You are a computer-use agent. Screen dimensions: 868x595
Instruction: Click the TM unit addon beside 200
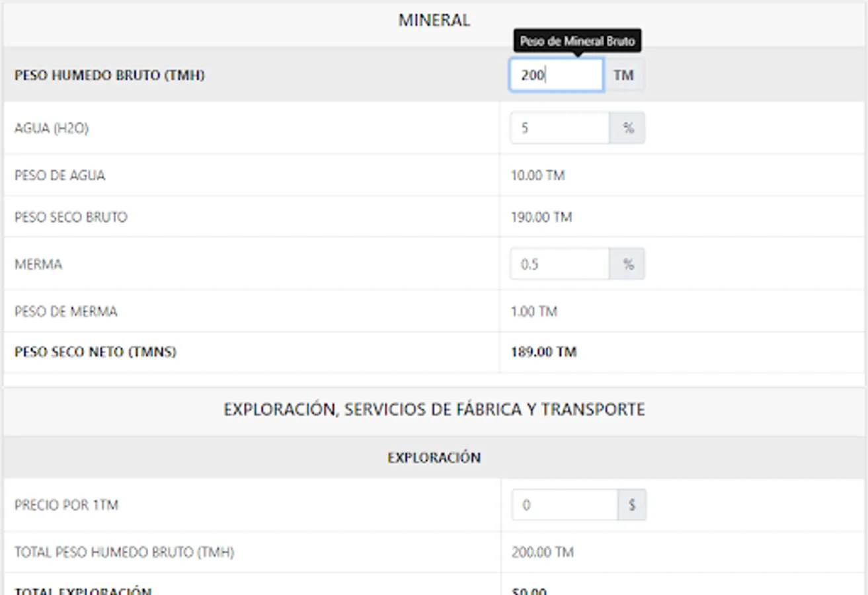pyautogui.click(x=623, y=75)
